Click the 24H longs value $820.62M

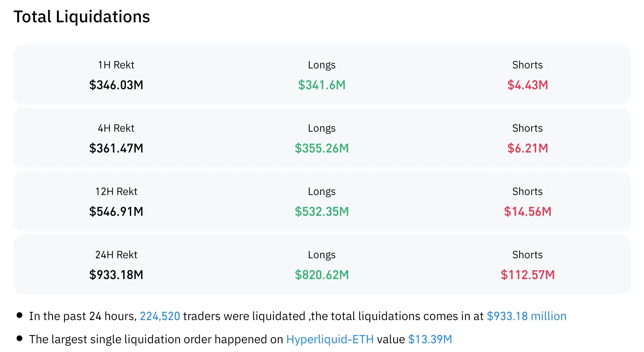tap(322, 275)
